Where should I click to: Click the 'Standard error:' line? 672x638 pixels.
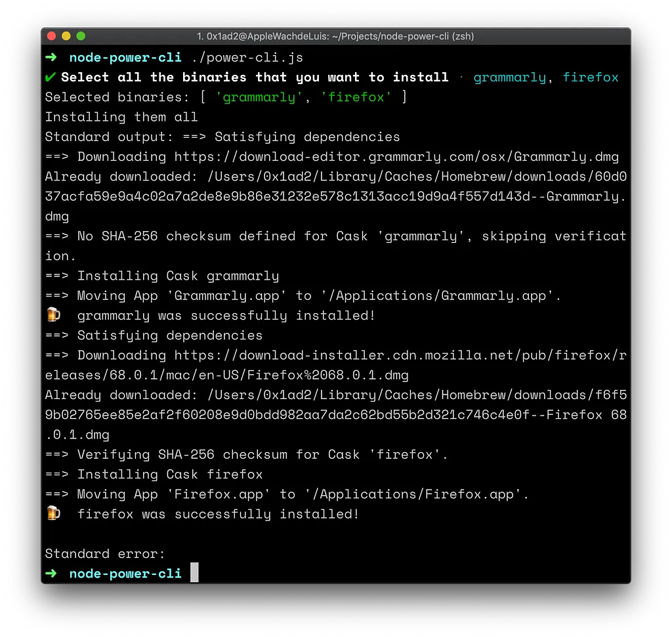tap(105, 553)
